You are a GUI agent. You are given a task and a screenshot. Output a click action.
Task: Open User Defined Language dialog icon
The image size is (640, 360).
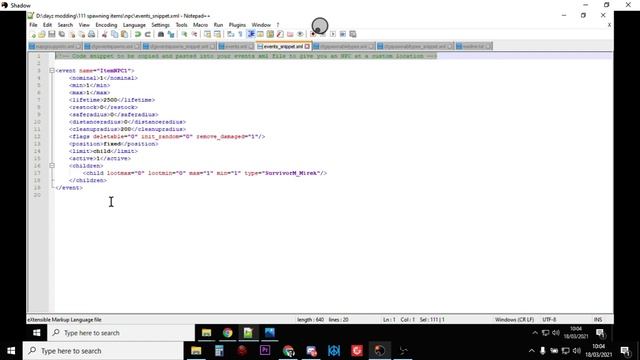click(260, 34)
